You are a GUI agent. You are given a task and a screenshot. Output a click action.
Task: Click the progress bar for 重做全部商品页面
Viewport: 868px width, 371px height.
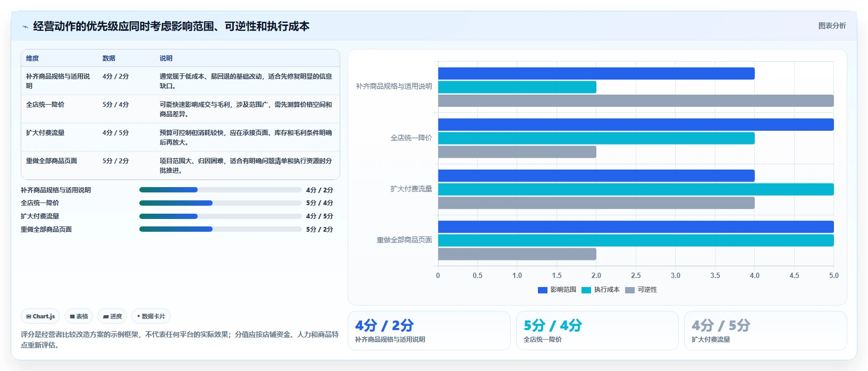point(220,229)
